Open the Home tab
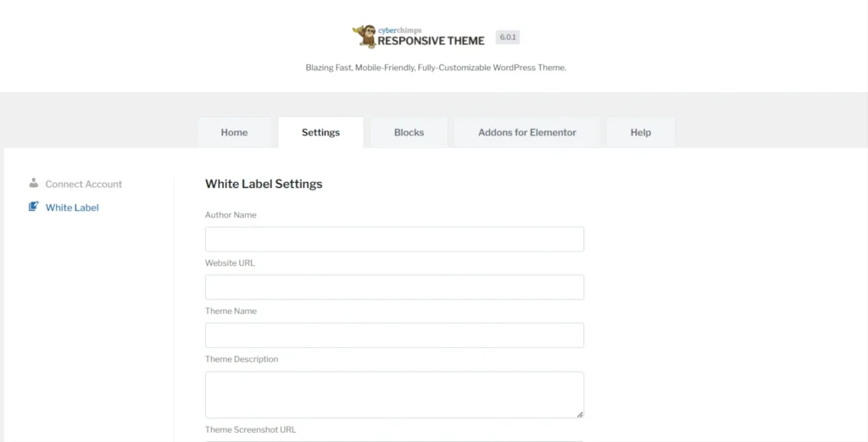The width and height of the screenshot is (868, 442). tap(234, 133)
